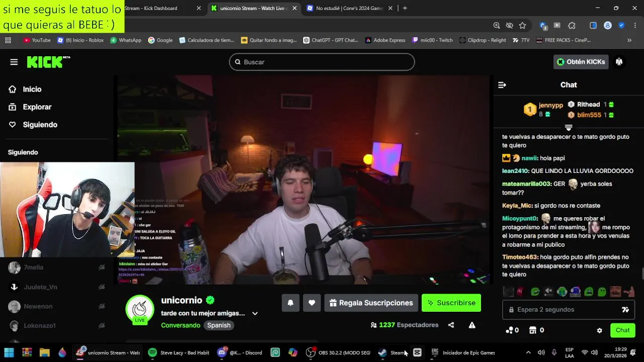The width and height of the screenshot is (644, 362).
Task: Select the green laughing emote
Action: (x=535, y=292)
